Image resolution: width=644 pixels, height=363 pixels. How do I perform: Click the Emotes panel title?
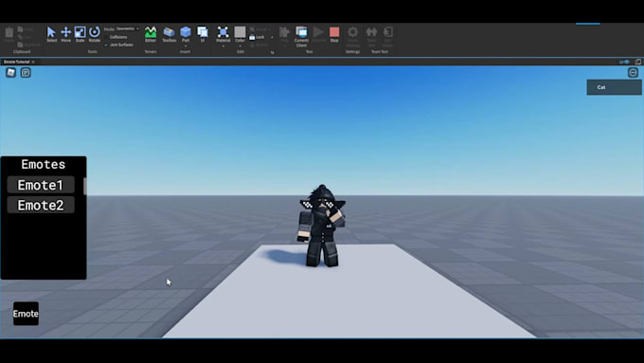point(44,164)
